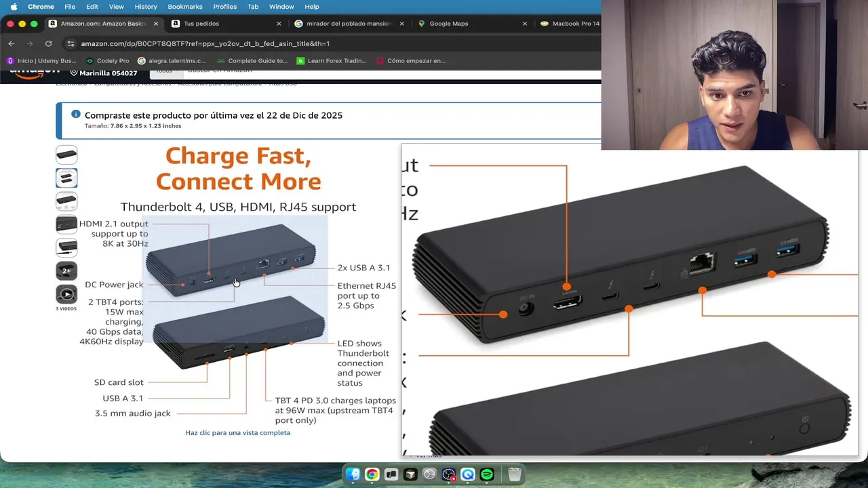
Task: Open QuickTime Player from the Dock
Action: click(x=468, y=474)
